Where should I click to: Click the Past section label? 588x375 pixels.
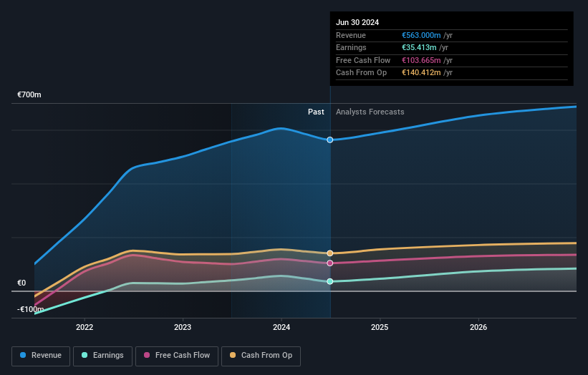[316, 112]
